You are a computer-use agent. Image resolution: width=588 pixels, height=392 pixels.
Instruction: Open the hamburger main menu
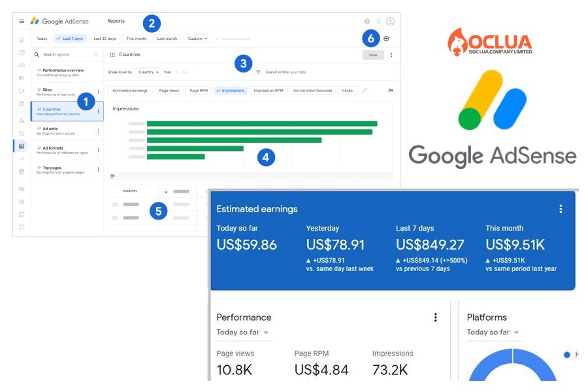pyautogui.click(x=22, y=22)
